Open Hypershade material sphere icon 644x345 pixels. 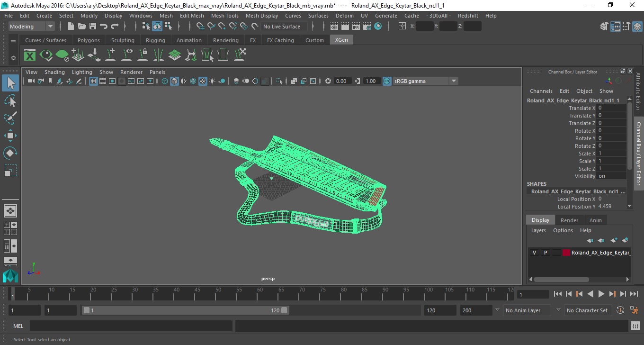click(x=378, y=27)
